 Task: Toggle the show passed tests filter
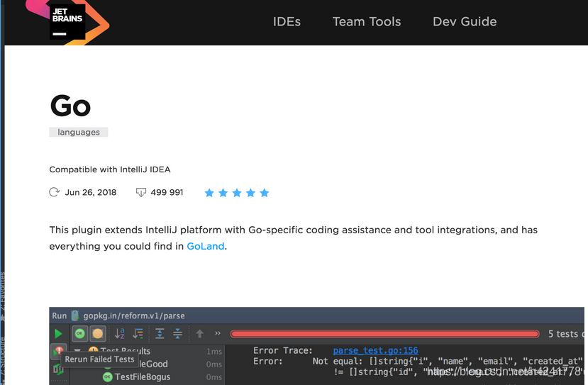(x=79, y=333)
